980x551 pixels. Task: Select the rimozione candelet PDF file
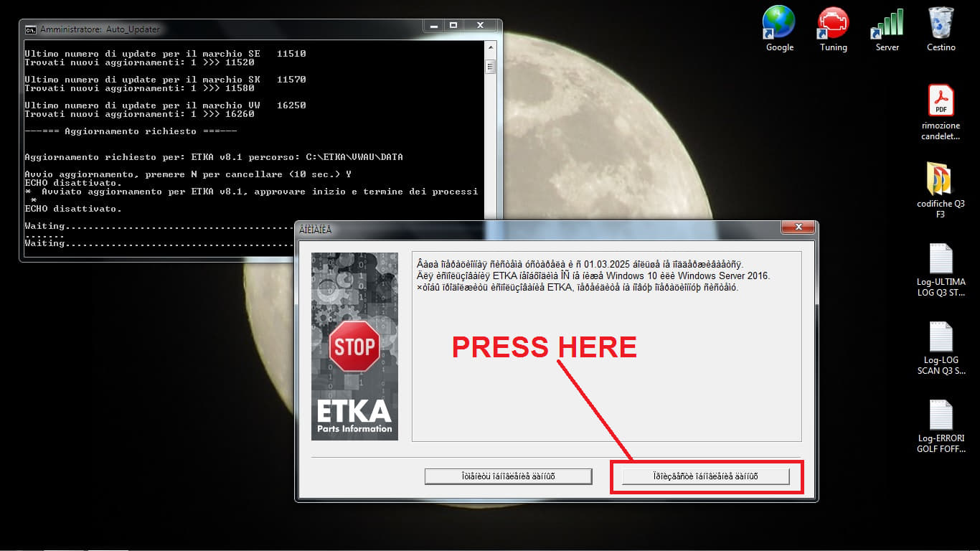pos(941,113)
